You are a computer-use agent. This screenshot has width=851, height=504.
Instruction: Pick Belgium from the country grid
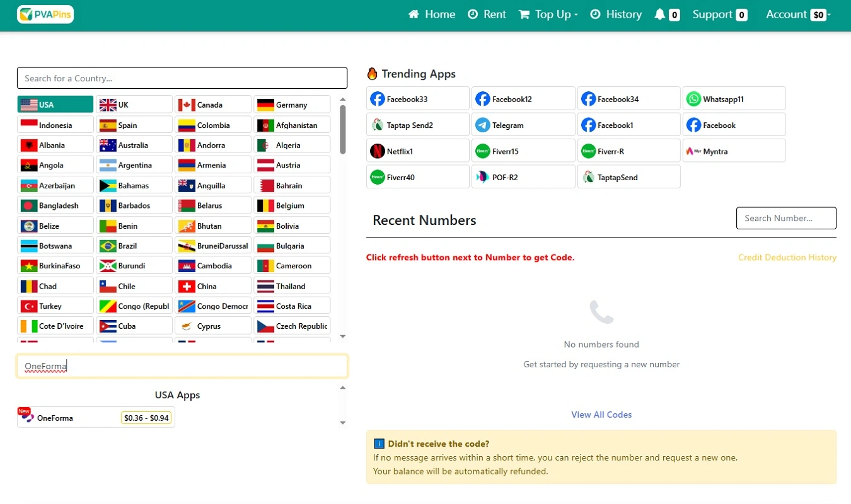[292, 205]
